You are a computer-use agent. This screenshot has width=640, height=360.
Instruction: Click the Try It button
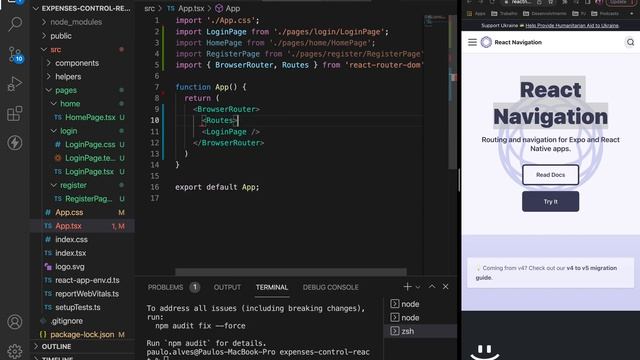[550, 202]
